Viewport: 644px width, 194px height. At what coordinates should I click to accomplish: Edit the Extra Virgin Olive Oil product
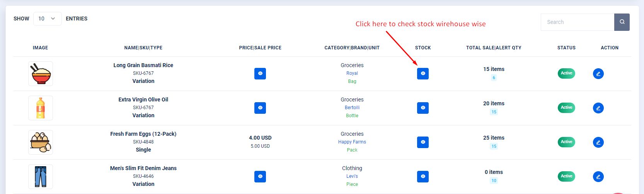point(598,108)
